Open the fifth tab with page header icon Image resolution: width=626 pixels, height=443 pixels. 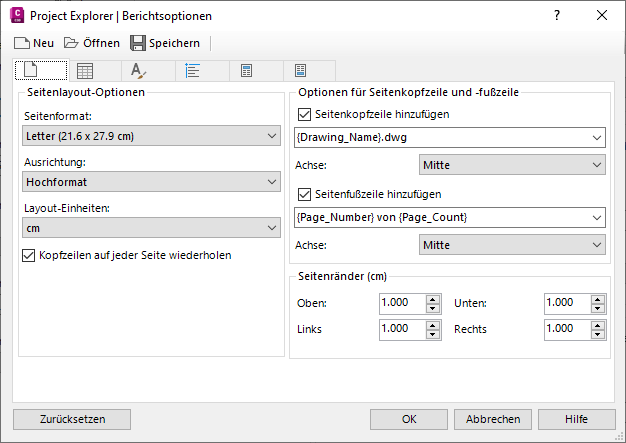pos(247,71)
